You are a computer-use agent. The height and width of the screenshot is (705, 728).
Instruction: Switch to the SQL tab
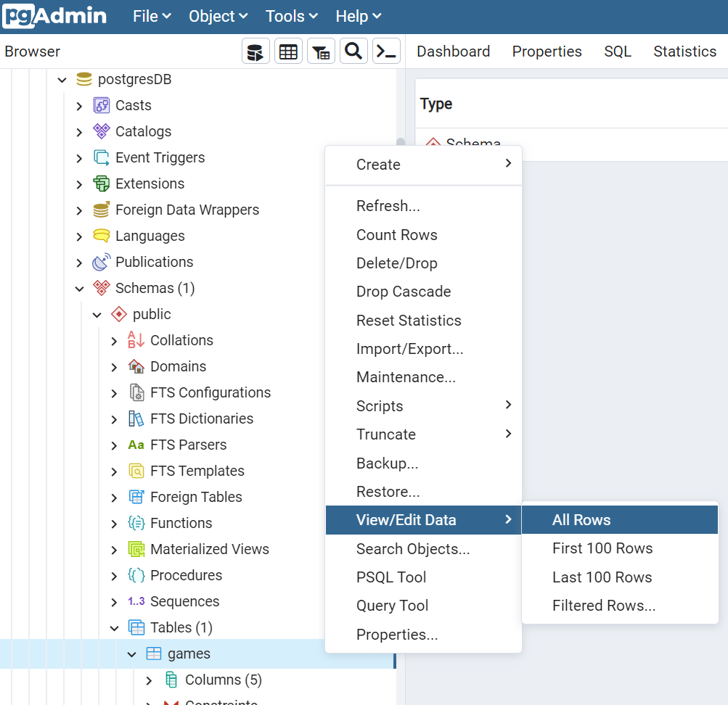coord(616,51)
